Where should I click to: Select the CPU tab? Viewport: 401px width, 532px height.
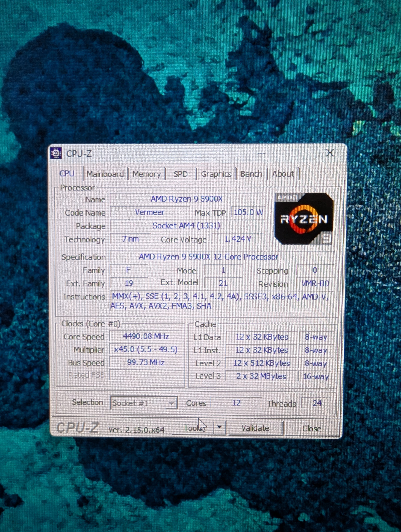[67, 173]
